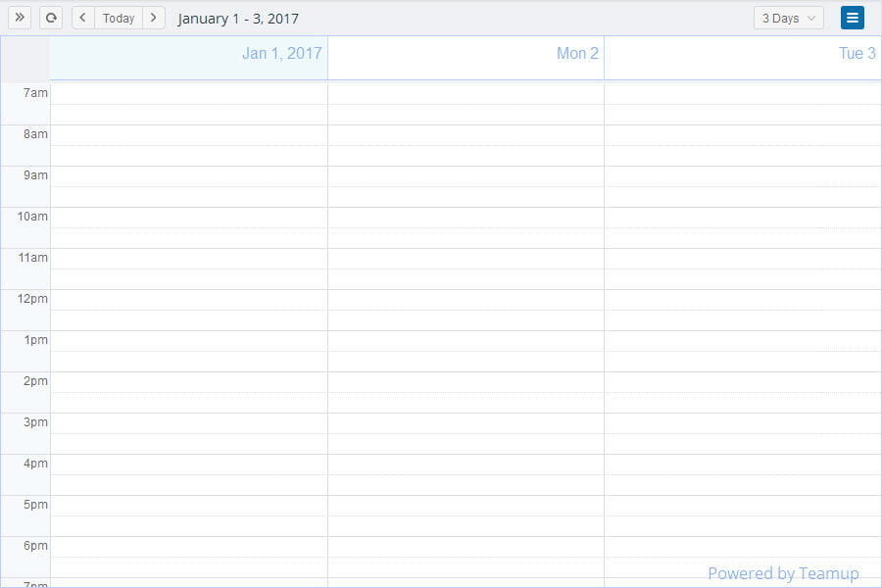Click the 9am slot on Jan 1
The height and width of the screenshot is (588, 882).
click(x=188, y=176)
